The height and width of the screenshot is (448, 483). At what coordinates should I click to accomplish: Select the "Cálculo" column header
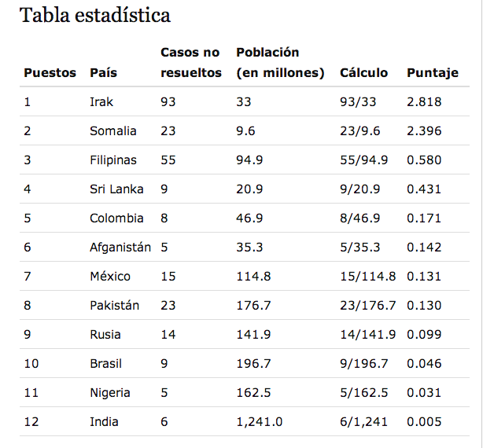point(363,73)
